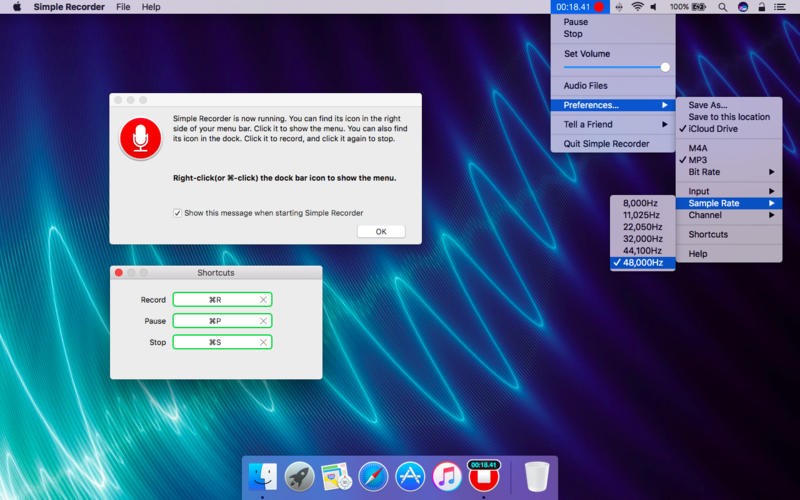Choose 48,000Hz sample rate
800x500 pixels.
(643, 262)
